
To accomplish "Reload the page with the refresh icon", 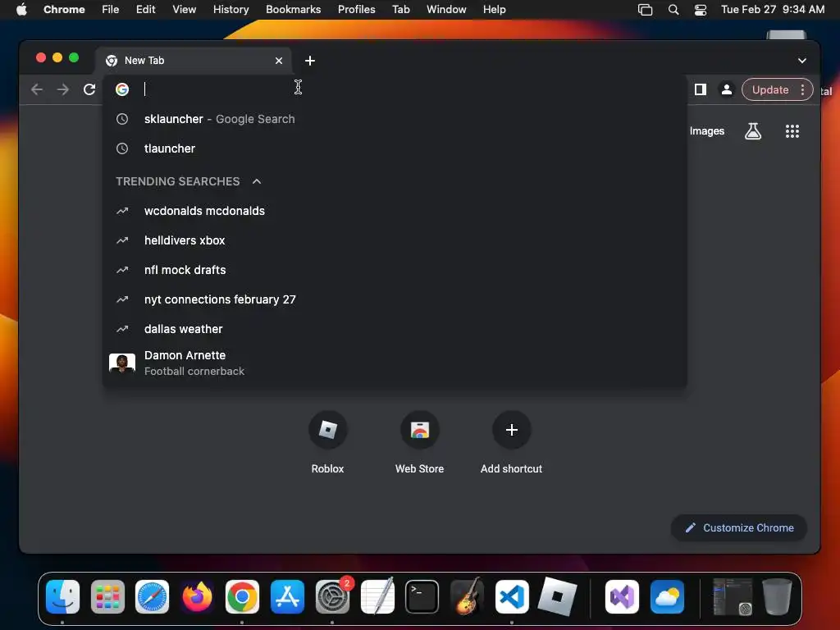I will pos(89,89).
